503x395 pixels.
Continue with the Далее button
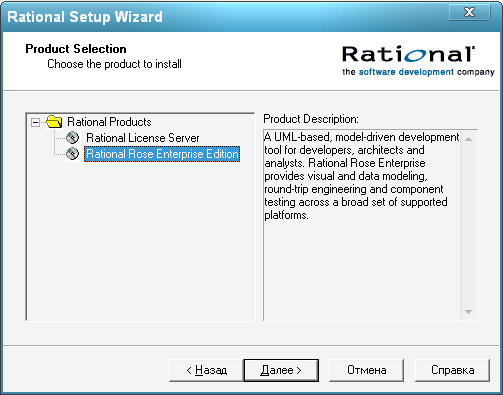click(281, 370)
